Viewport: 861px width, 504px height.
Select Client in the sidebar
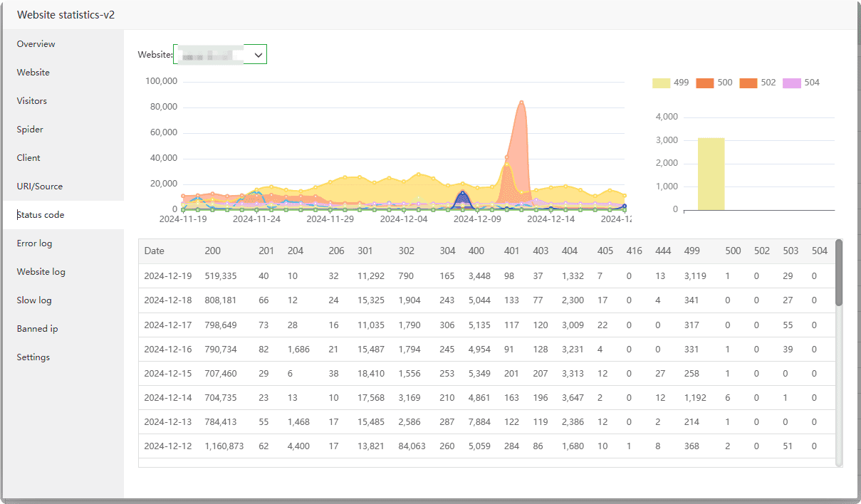28,158
